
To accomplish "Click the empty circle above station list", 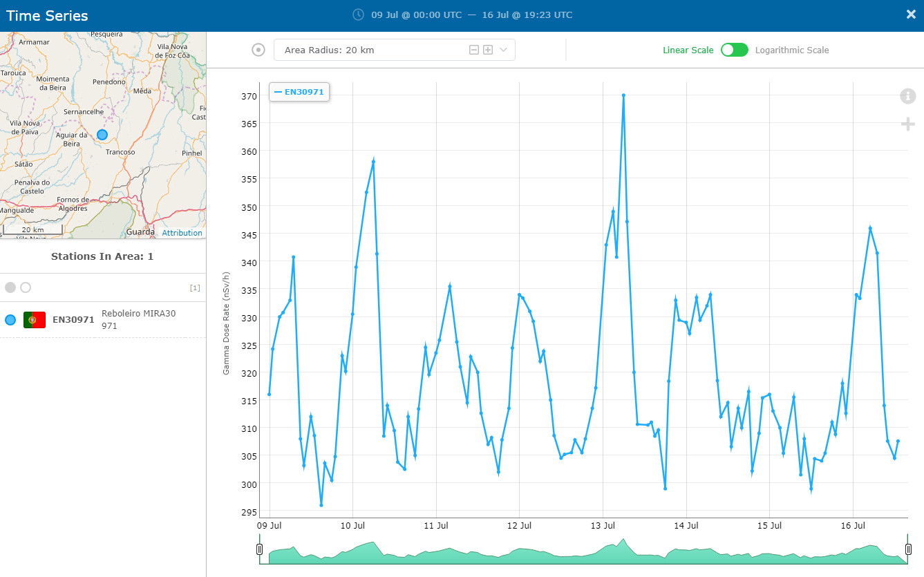I will tap(26, 287).
